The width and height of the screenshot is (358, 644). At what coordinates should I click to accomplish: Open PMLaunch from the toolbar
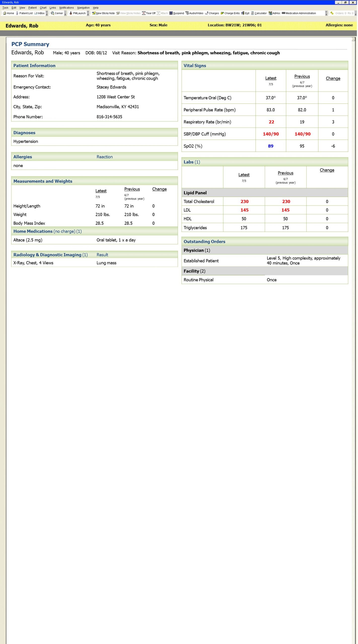(78, 13)
